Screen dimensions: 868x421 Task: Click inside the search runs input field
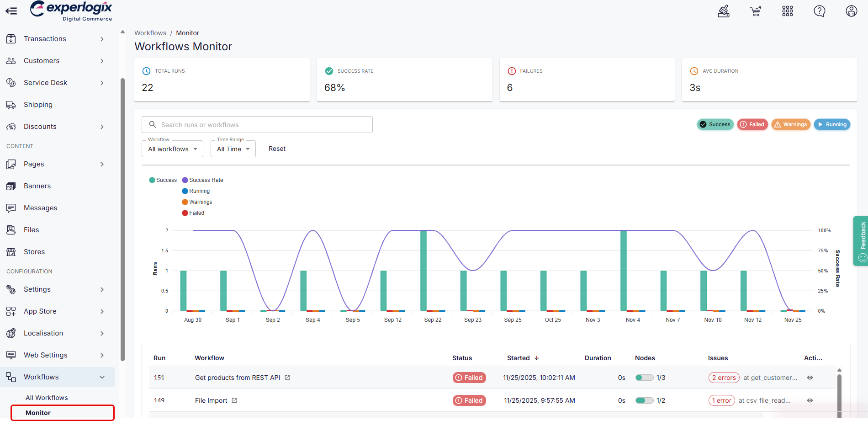(257, 124)
